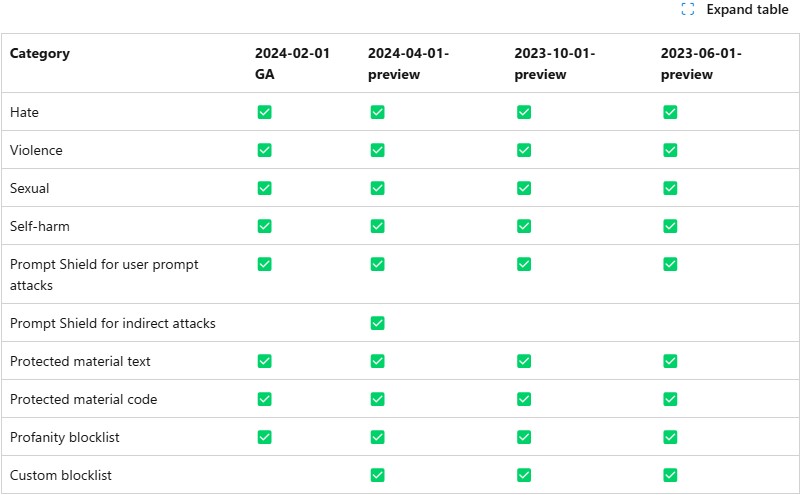The image size is (803, 495).
Task: Click Protected material code checkmark under 2023-06-01-preview
Action: tap(670, 399)
